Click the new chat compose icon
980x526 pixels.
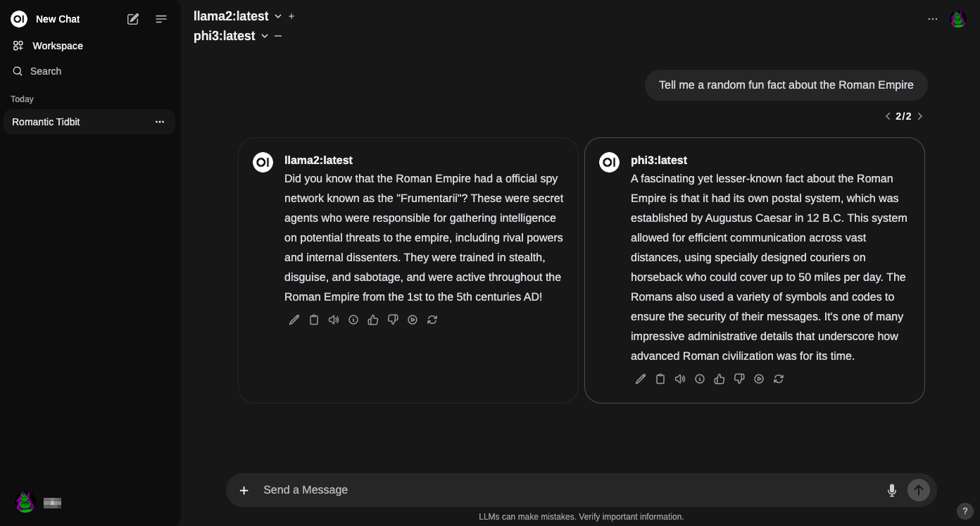[133, 19]
